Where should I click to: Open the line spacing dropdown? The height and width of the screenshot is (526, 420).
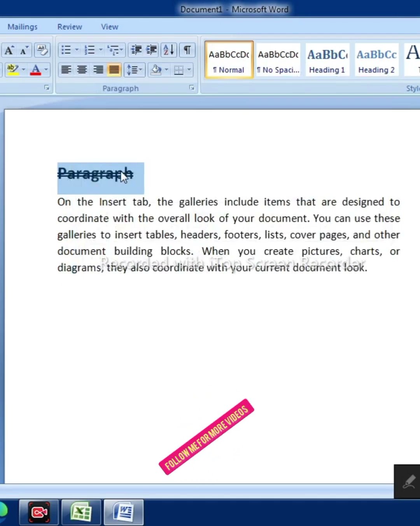(134, 70)
